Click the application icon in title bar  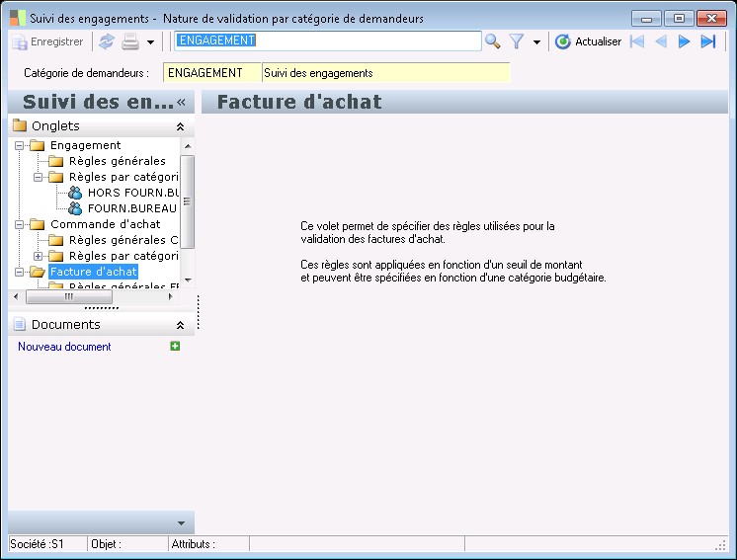click(18, 18)
